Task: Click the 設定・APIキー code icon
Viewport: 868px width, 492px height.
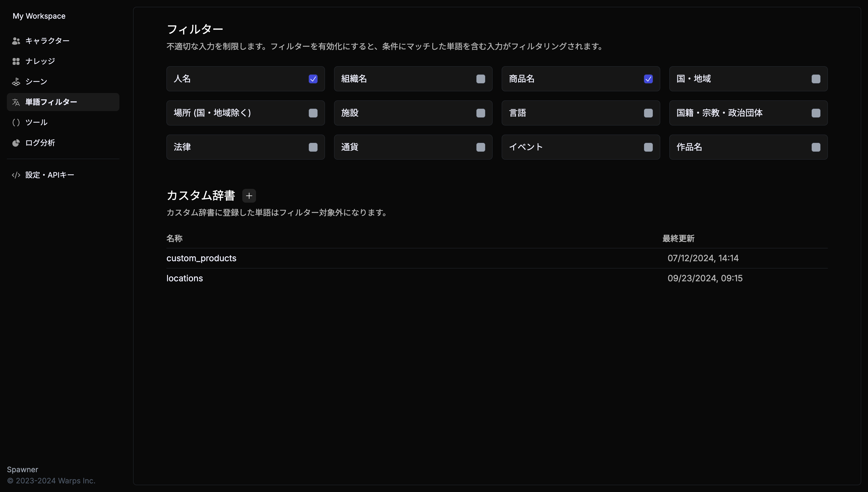Action: click(x=16, y=175)
